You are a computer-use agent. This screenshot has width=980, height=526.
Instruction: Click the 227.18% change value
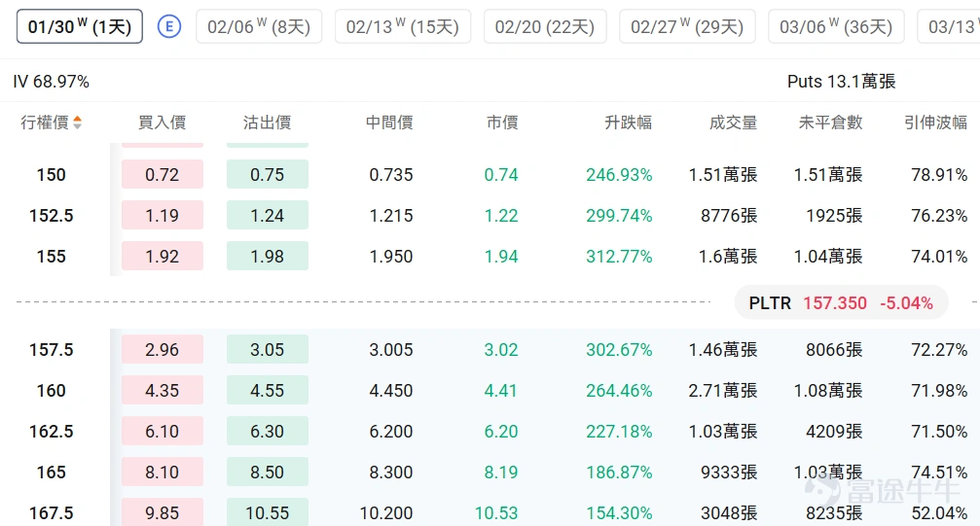coord(619,431)
